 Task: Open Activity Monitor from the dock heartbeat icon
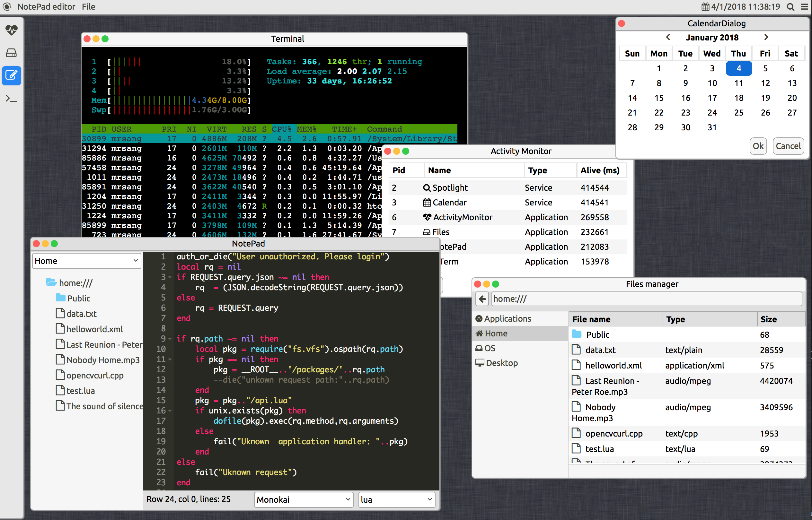click(x=12, y=30)
